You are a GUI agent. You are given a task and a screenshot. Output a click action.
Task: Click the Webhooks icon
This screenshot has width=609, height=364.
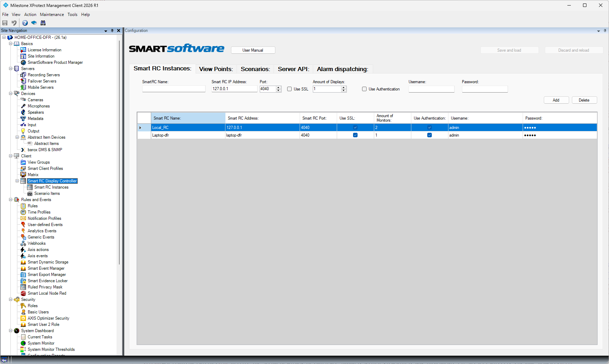click(23, 243)
